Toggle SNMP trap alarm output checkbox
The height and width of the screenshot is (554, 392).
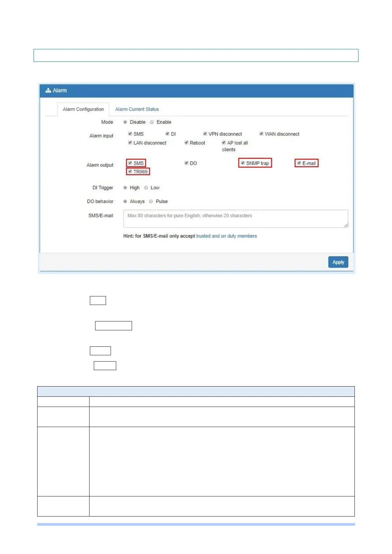click(x=243, y=163)
